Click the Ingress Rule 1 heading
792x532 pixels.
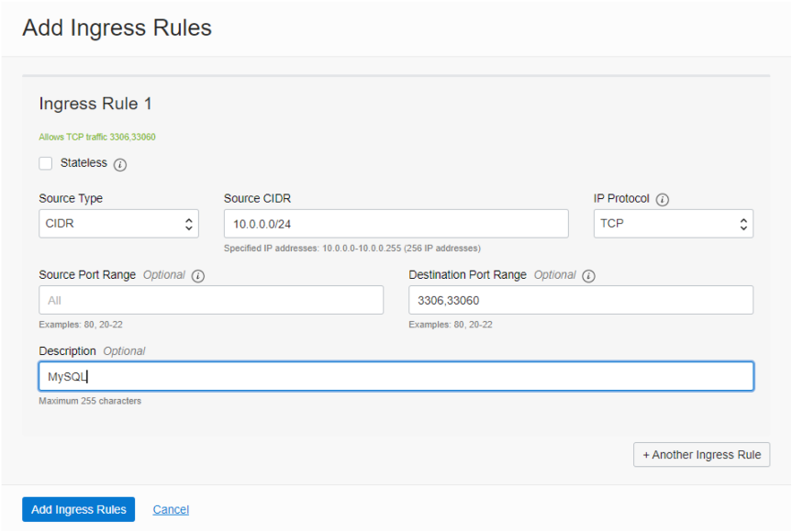pos(95,104)
